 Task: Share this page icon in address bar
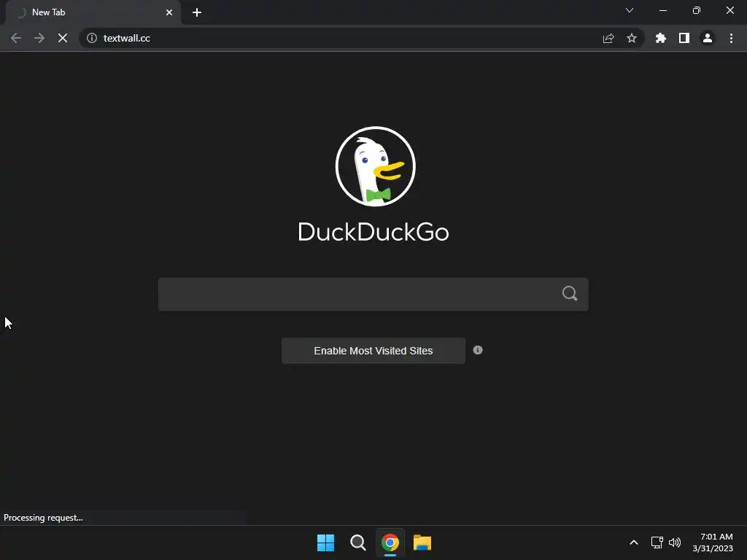click(608, 38)
